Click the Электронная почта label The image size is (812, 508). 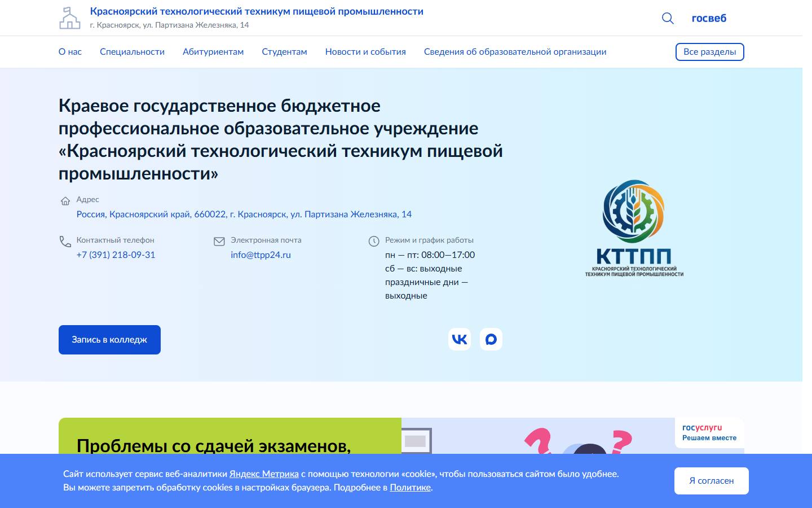click(x=266, y=240)
